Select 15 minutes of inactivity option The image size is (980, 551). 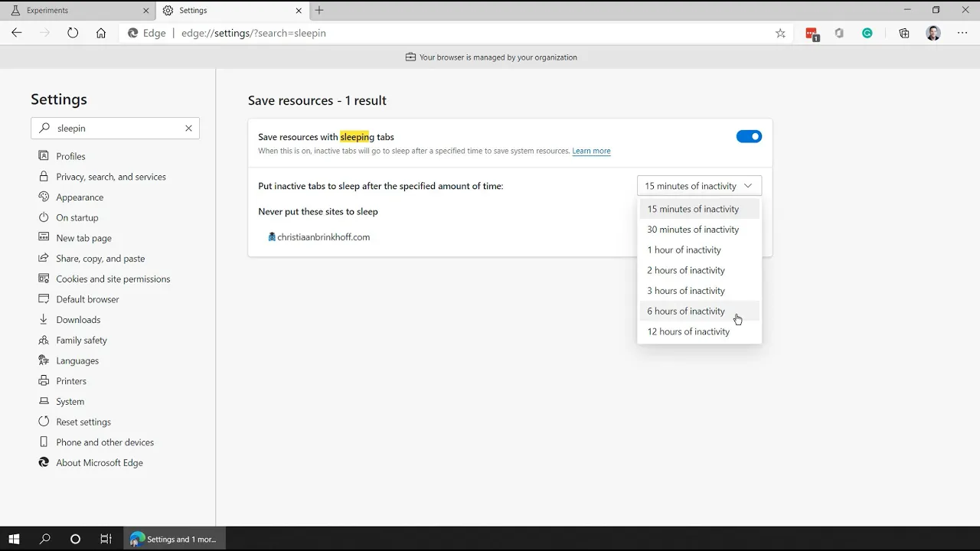click(x=699, y=209)
